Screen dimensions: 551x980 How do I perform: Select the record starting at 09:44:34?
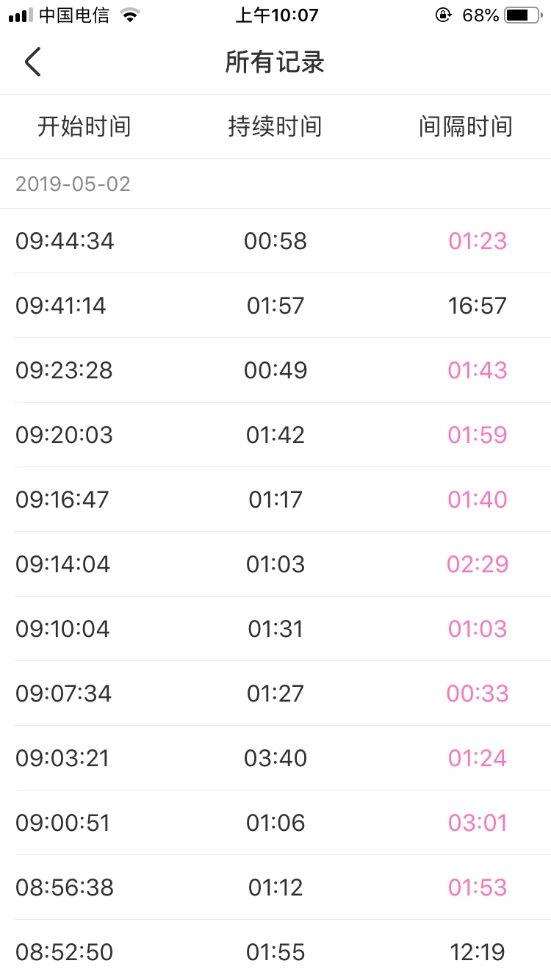[65, 241]
